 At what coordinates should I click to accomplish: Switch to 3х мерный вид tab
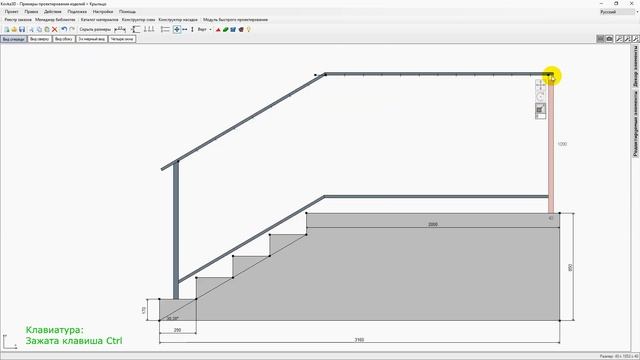[x=92, y=39]
